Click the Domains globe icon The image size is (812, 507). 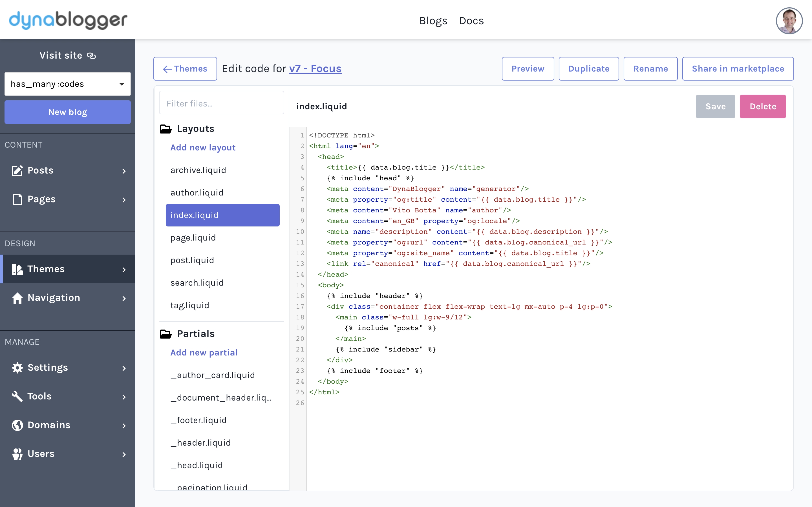click(17, 425)
